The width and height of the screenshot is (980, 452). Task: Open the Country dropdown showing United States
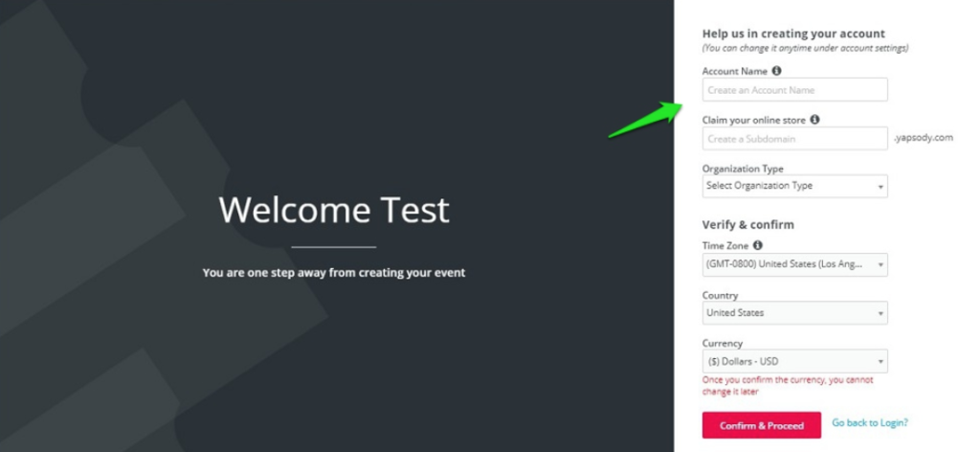pyautogui.click(x=794, y=313)
